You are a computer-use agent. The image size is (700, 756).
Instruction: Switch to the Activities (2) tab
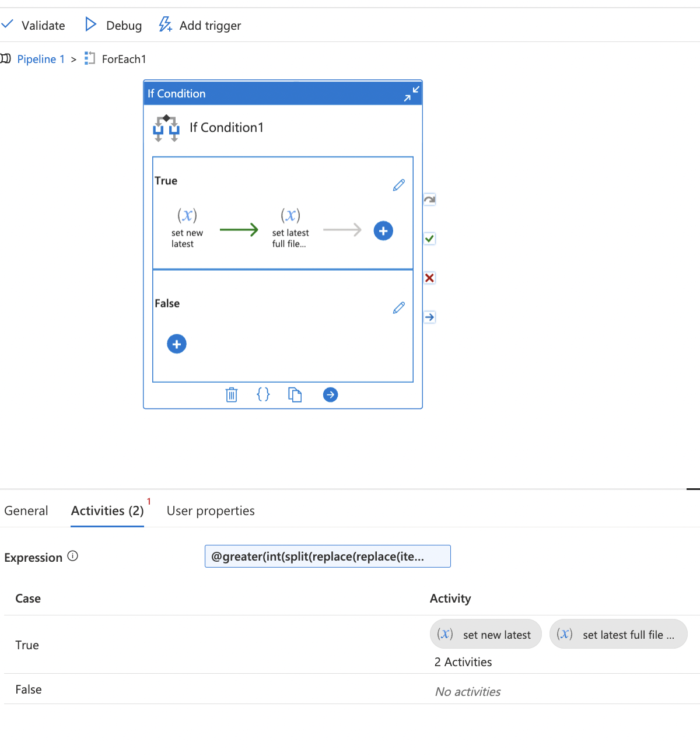click(107, 510)
